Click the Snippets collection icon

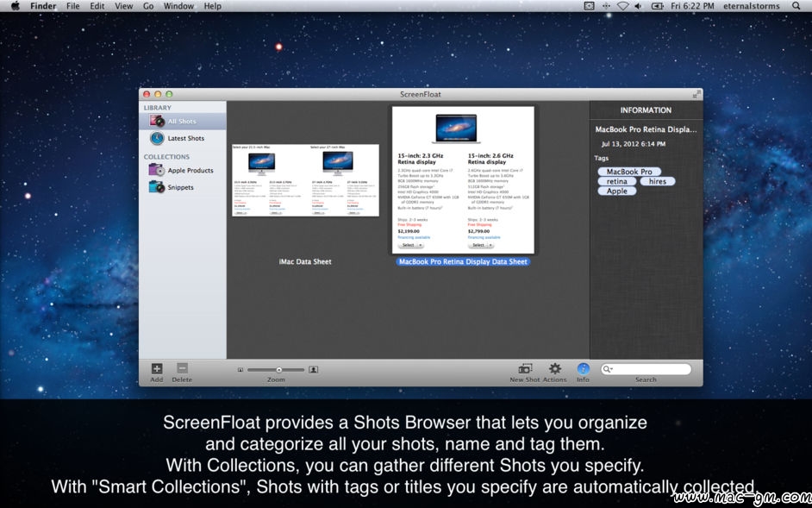pos(157,186)
